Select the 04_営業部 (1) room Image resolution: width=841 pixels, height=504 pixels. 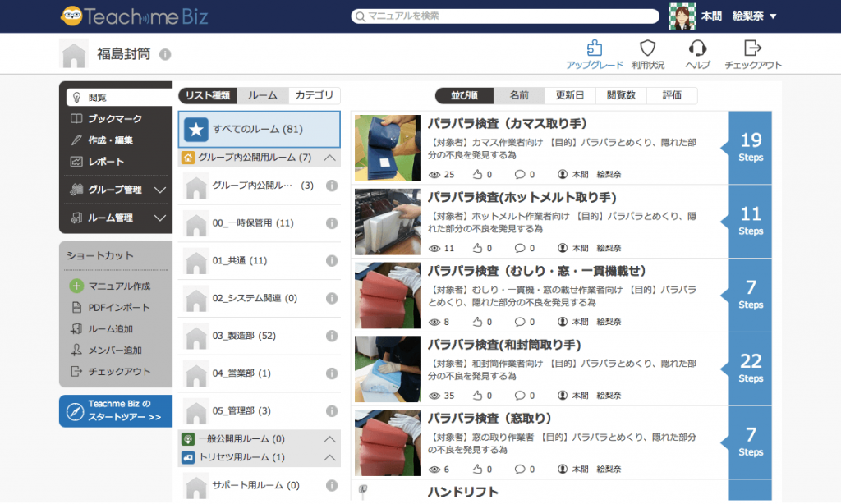tap(241, 373)
